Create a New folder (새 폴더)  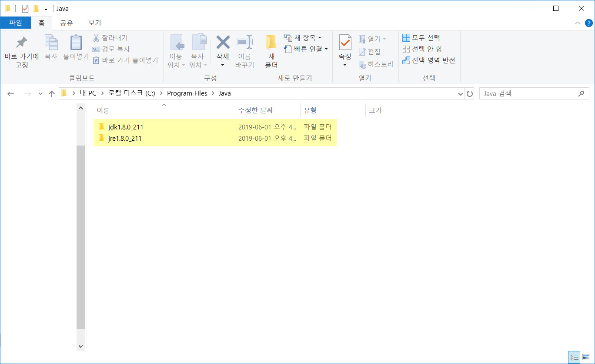(271, 51)
